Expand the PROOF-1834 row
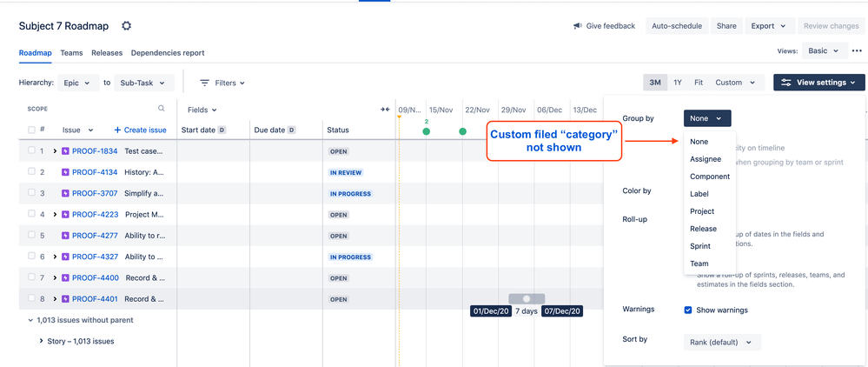The height and width of the screenshot is (367, 868). tap(55, 150)
